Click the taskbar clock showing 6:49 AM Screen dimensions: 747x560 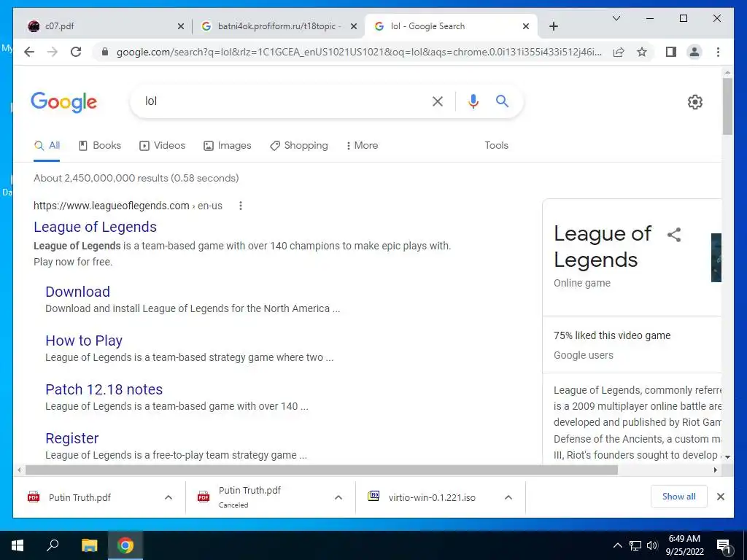click(684, 545)
